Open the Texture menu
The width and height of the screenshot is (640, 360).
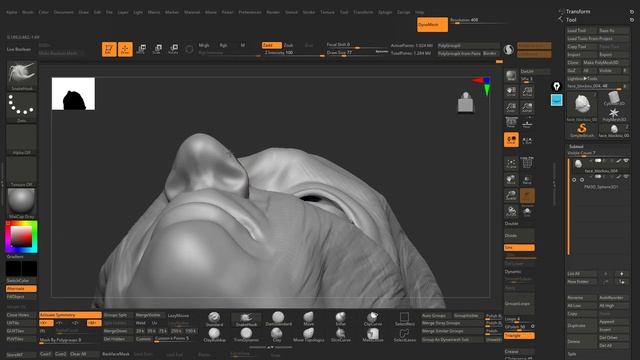click(x=327, y=12)
